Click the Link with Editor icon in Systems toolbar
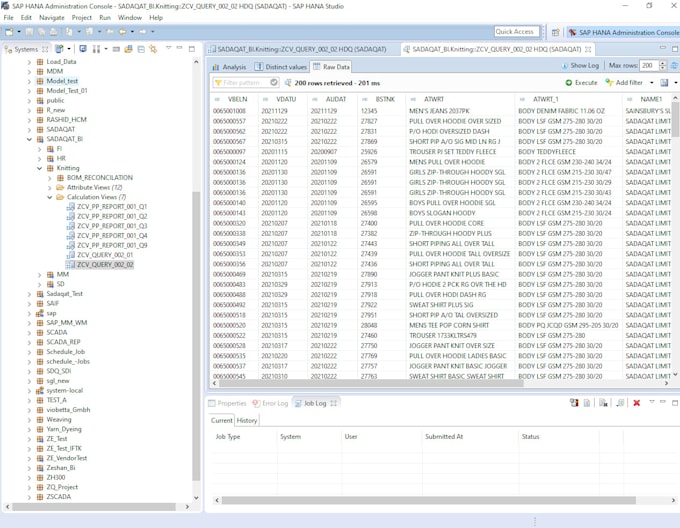The width and height of the screenshot is (680, 528). (x=153, y=49)
